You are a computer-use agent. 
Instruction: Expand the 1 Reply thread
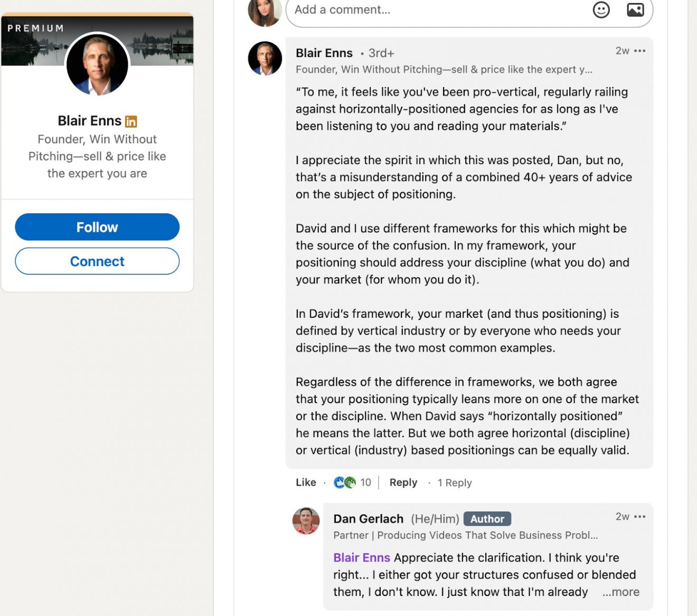pos(455,482)
